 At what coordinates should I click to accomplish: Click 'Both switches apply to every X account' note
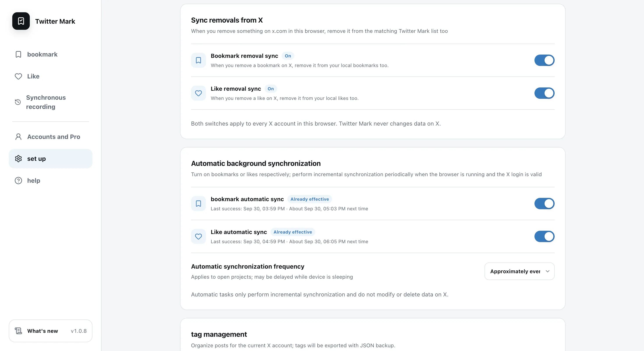coord(316,124)
